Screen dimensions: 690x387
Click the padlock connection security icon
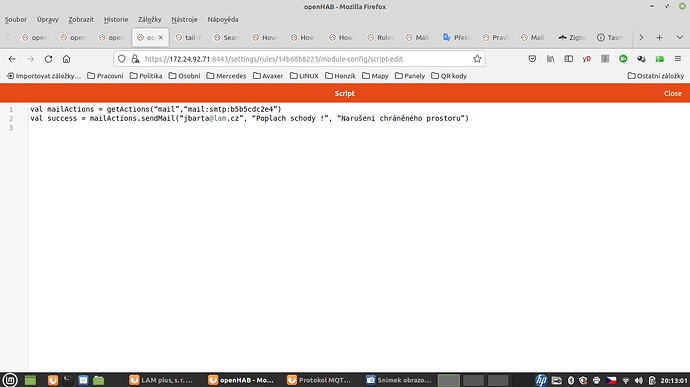tap(135, 59)
